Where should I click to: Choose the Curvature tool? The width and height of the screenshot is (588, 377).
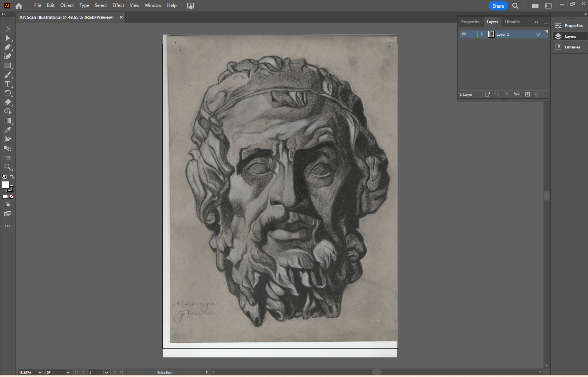coord(8,56)
